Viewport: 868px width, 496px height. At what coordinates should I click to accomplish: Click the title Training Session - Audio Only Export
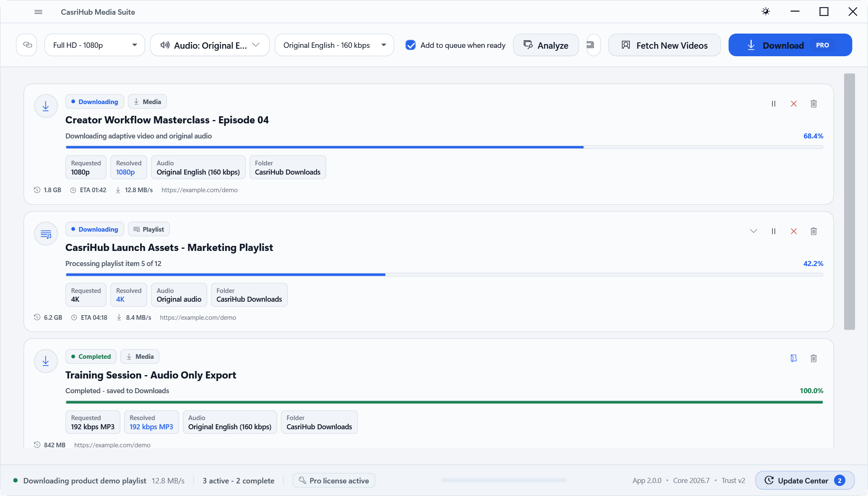coord(151,375)
